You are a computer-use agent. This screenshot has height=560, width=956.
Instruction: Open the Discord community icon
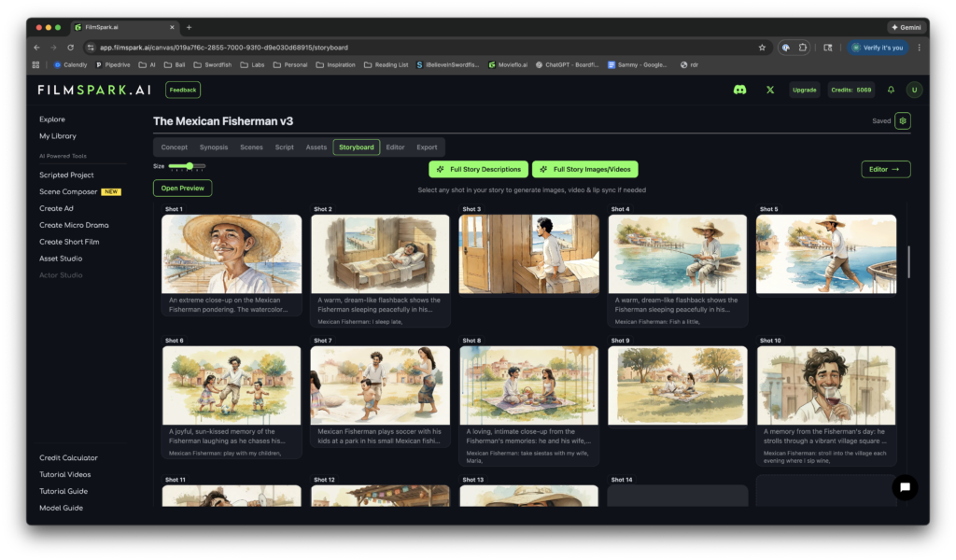(x=738, y=90)
